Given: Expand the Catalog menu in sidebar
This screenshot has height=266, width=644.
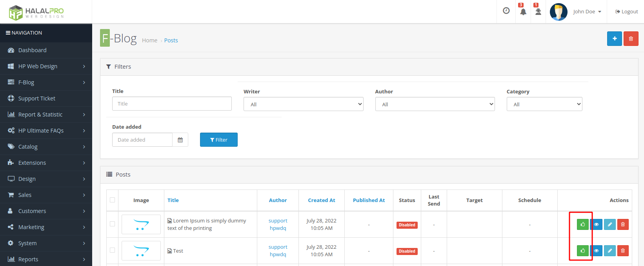Looking at the screenshot, I should tap(28, 147).
